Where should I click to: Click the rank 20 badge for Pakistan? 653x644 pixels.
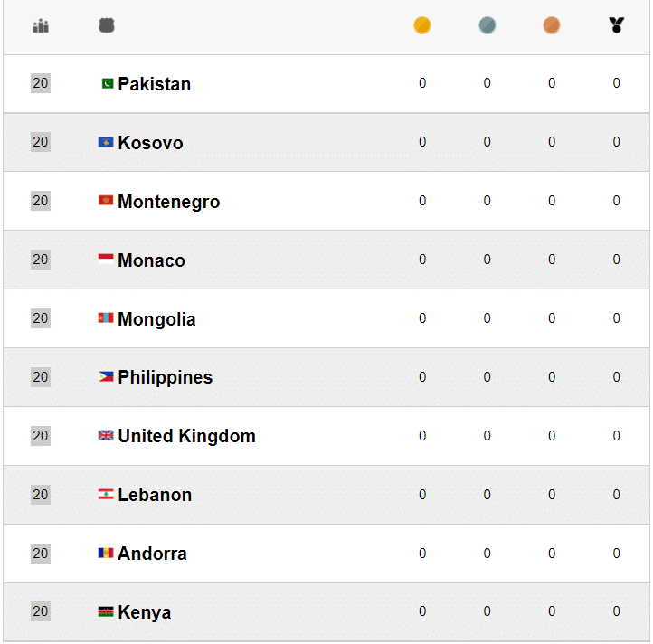pos(41,83)
